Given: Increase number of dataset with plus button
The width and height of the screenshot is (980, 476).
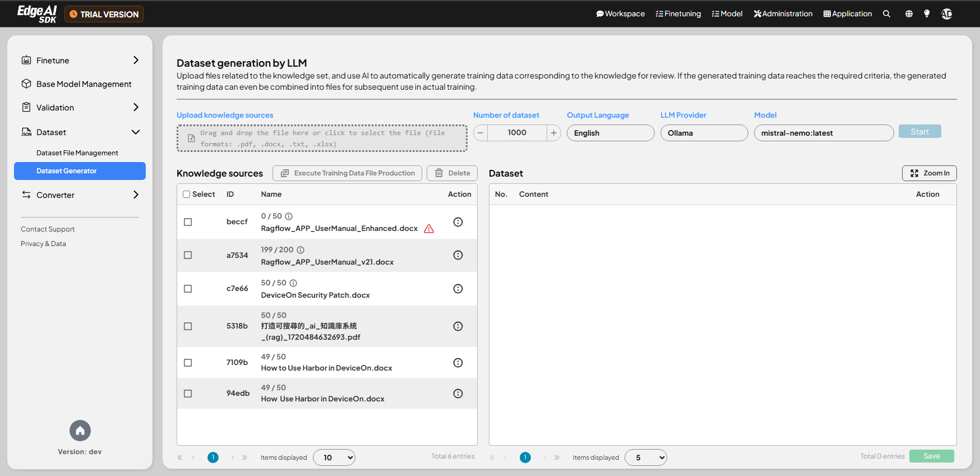Looking at the screenshot, I should [x=553, y=133].
